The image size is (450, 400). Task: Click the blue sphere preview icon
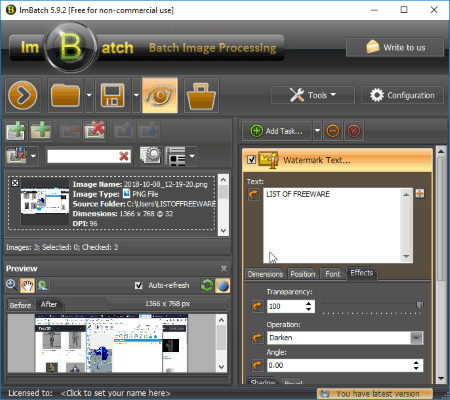tap(222, 286)
